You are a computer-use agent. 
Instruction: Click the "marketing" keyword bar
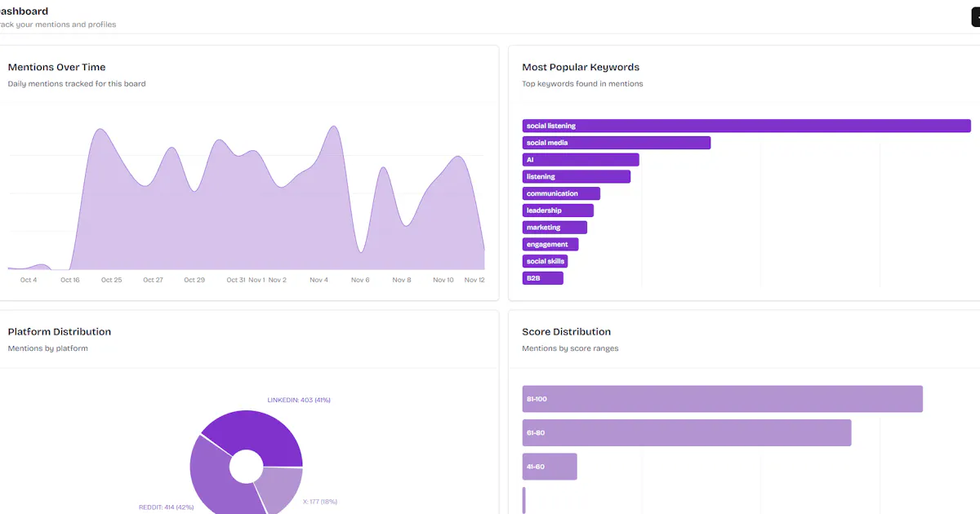pos(555,228)
